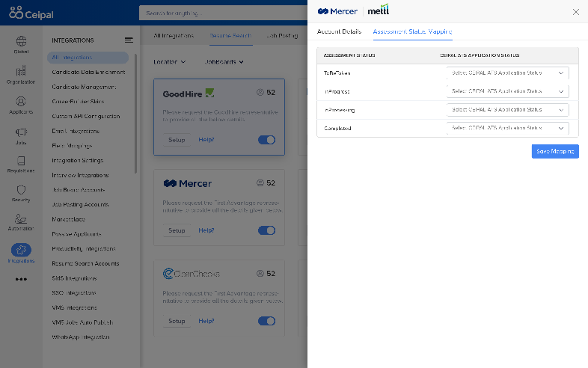This screenshot has height=368, width=588.
Task: Click the Ceipal logo
Action: point(31,13)
